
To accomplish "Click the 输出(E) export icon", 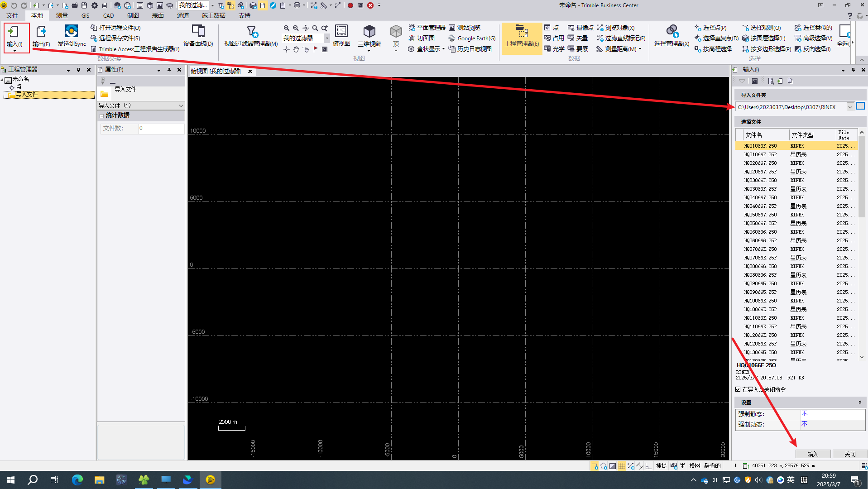I will point(41,32).
